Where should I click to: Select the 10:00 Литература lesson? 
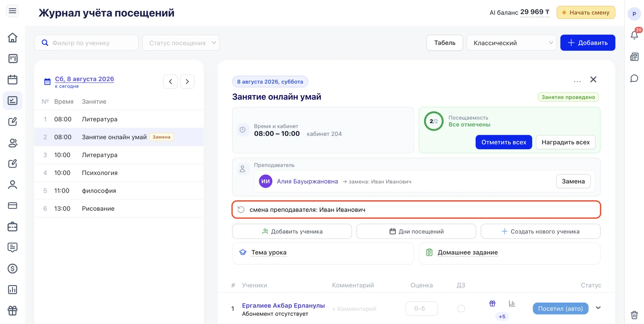point(119,155)
